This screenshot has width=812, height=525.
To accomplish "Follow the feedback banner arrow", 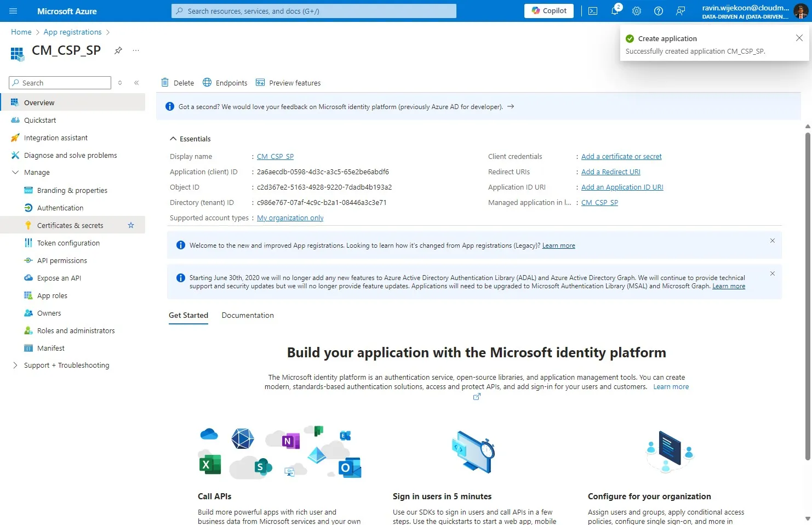I will (x=511, y=106).
